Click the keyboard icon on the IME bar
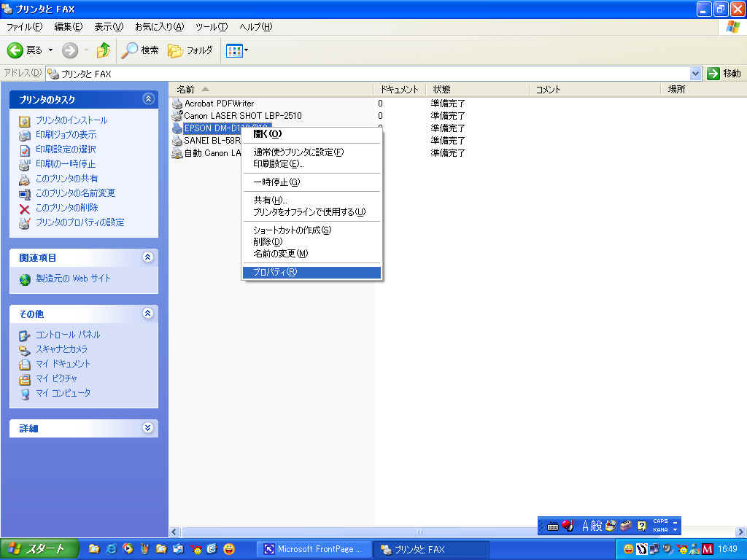The height and width of the screenshot is (560, 747). [553, 526]
